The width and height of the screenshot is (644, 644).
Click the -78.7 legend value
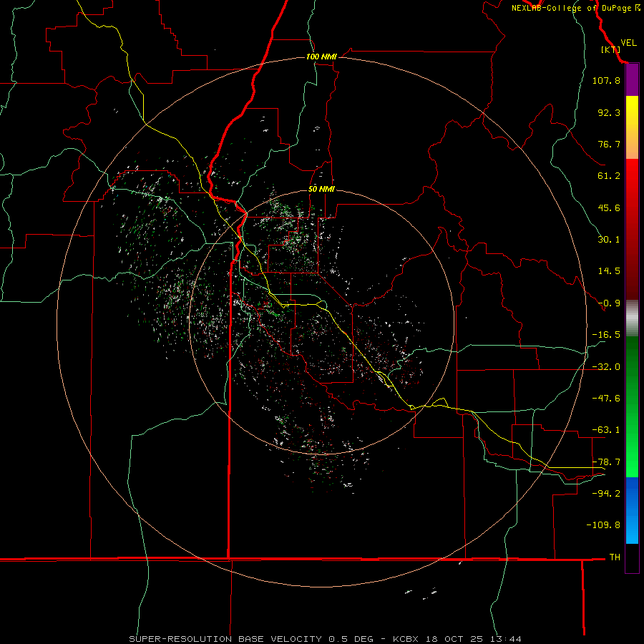(x=606, y=462)
